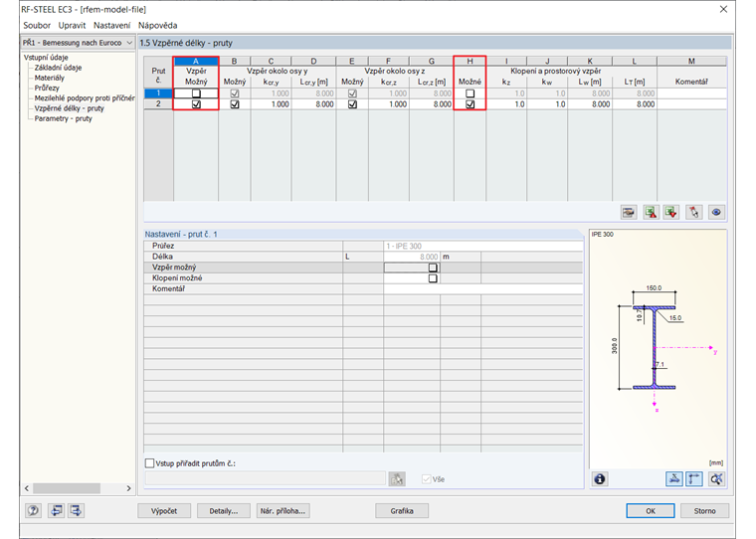Toggle Vzpěr možný checkbox in settings panel
The width and height of the screenshot is (756, 539).
(433, 268)
